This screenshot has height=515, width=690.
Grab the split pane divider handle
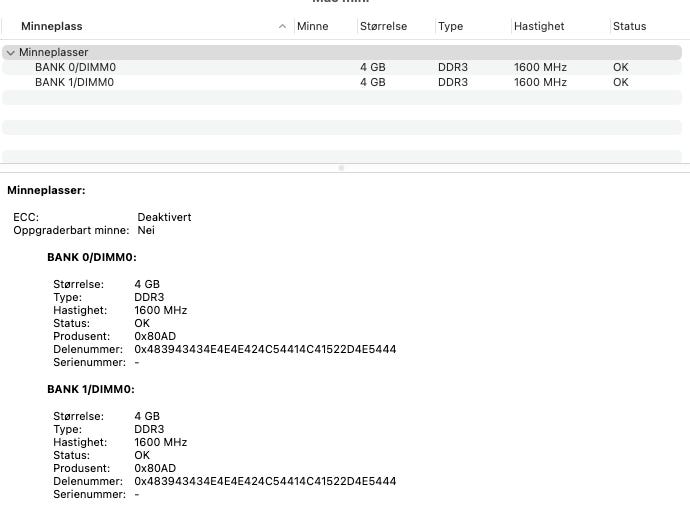point(341,168)
